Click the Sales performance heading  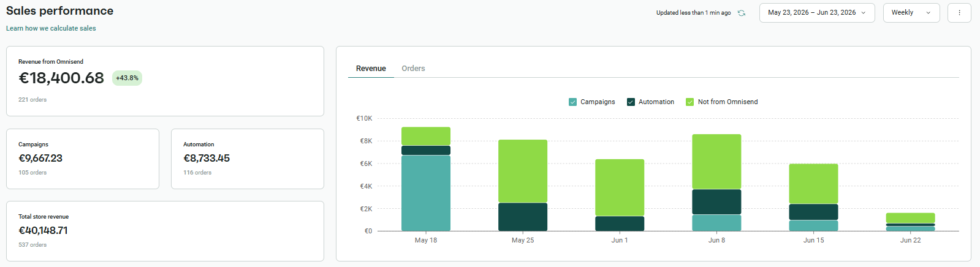59,11
